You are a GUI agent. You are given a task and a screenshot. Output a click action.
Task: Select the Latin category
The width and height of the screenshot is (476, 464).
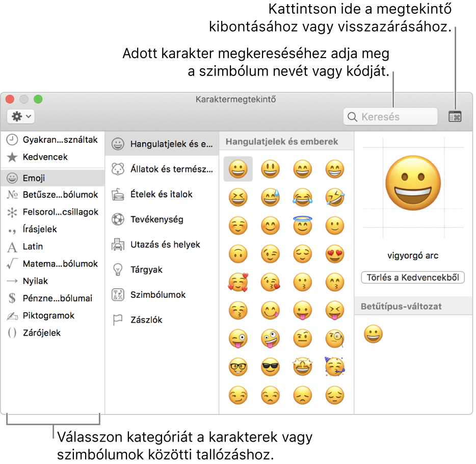(52, 247)
